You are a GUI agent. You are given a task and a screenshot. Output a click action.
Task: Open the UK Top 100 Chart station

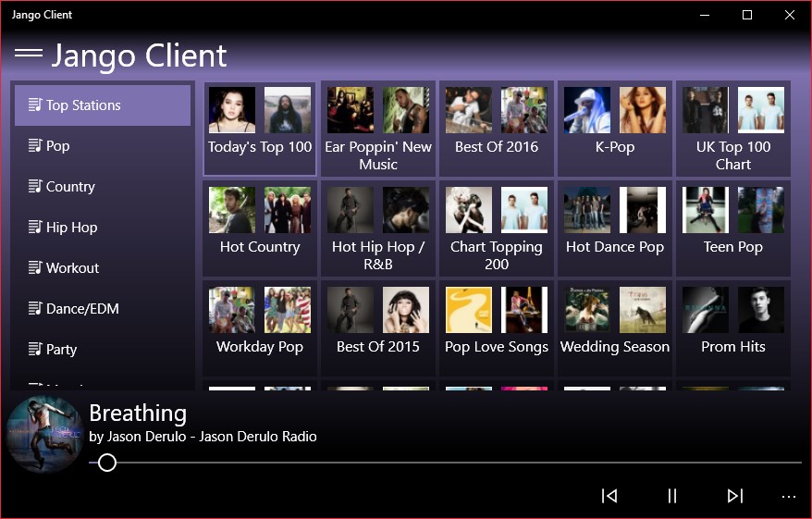732,129
